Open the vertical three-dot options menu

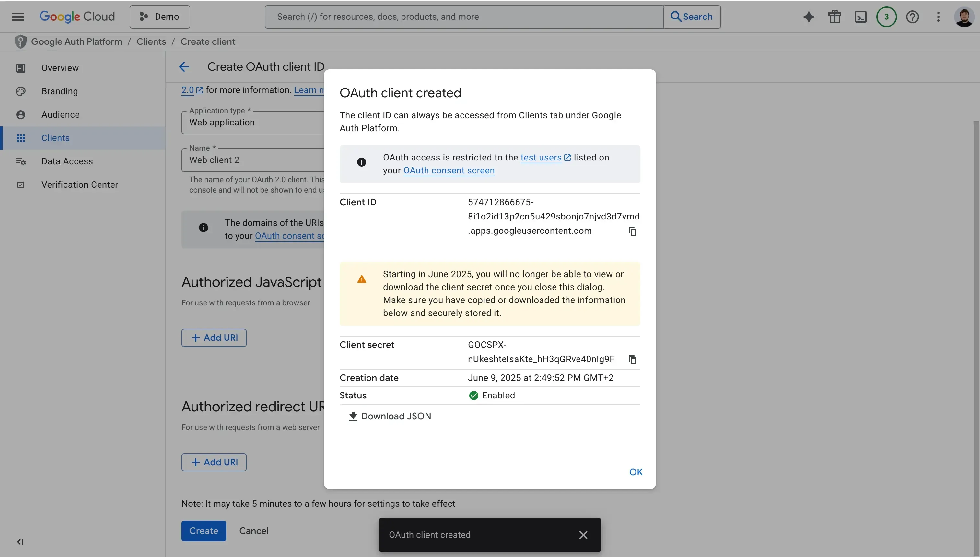[x=939, y=17]
